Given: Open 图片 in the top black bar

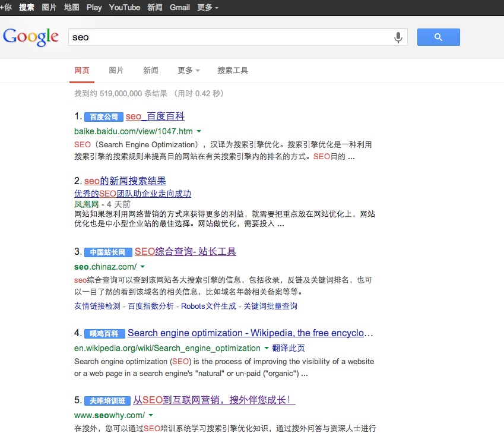Looking at the screenshot, I should point(49,7).
